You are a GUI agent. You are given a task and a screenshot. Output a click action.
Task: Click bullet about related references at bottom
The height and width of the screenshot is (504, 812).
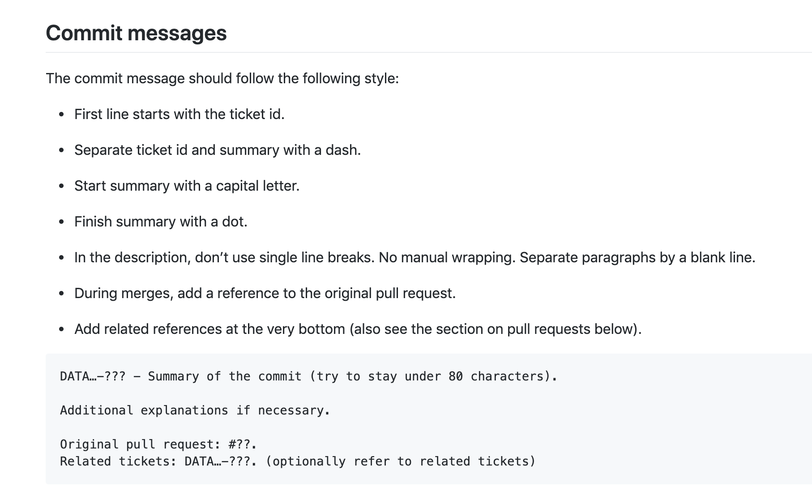click(x=358, y=329)
